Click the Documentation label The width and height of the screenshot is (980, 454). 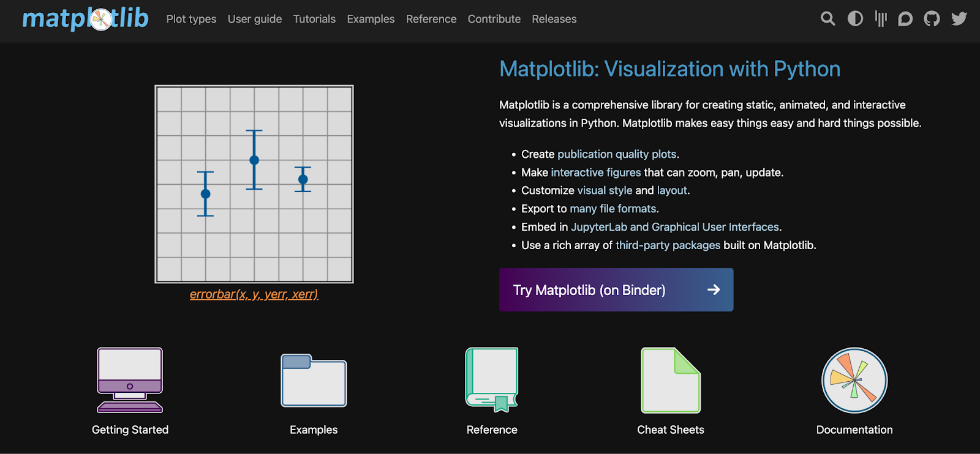[x=854, y=430]
